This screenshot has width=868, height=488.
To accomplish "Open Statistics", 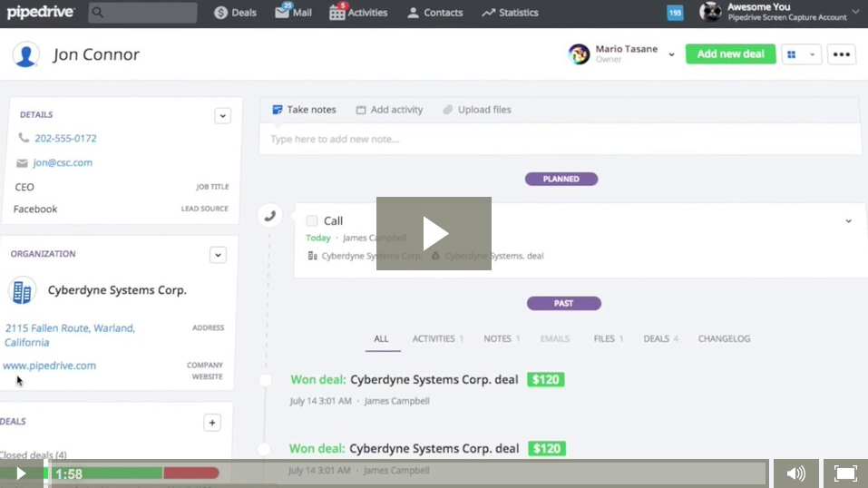I will point(510,12).
